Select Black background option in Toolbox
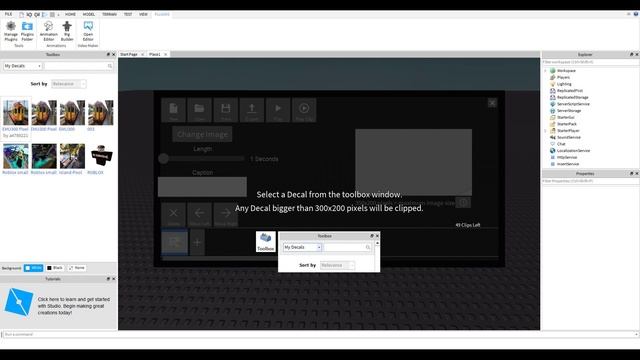The height and width of the screenshot is (360, 640). (x=55, y=268)
